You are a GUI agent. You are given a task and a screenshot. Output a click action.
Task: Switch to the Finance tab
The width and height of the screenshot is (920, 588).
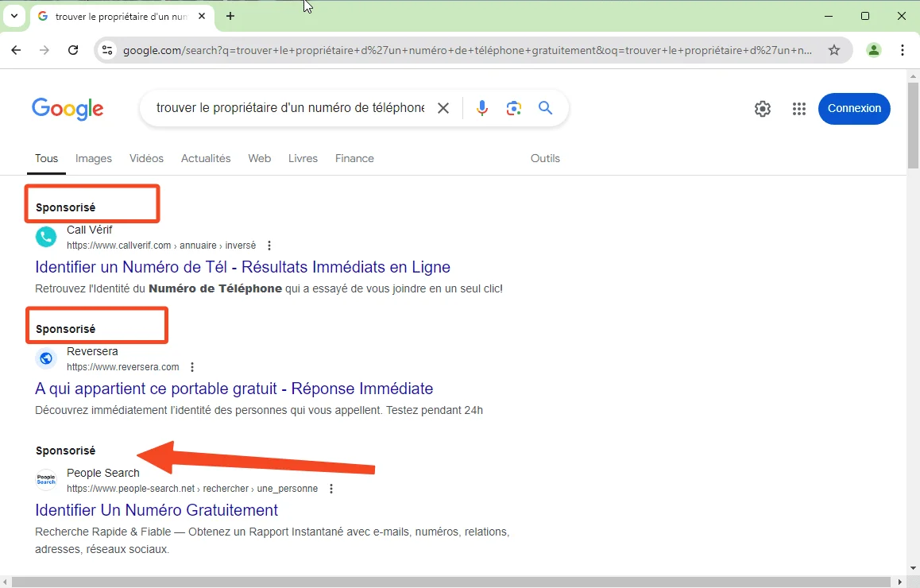pos(354,158)
